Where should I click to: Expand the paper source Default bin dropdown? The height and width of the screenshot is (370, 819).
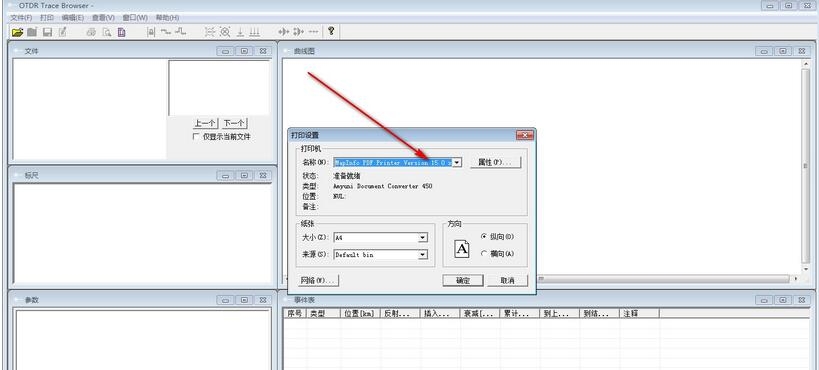coord(423,255)
